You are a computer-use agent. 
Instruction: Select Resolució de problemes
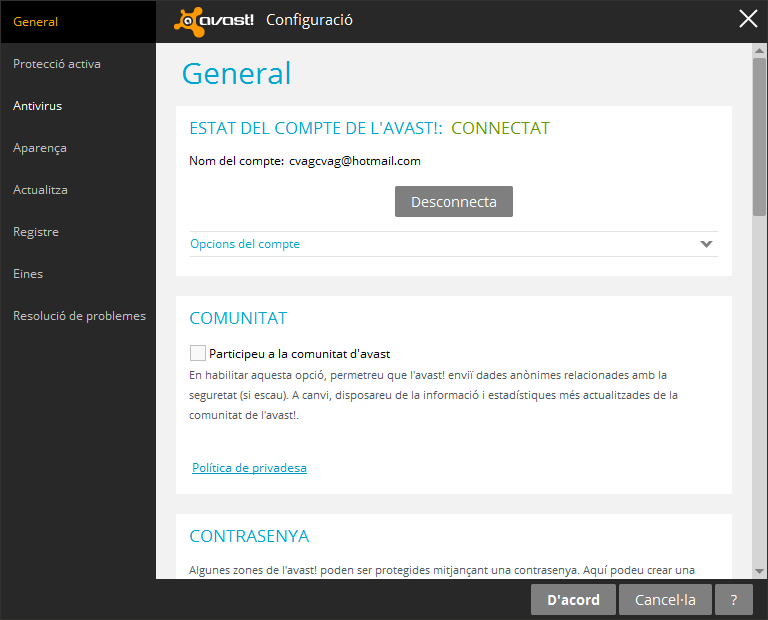(x=79, y=316)
